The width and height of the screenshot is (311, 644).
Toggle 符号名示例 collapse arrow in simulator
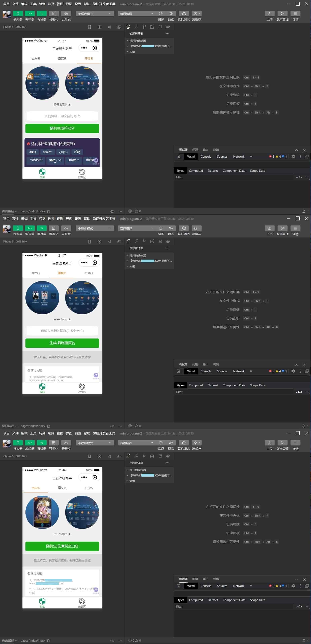[70, 105]
